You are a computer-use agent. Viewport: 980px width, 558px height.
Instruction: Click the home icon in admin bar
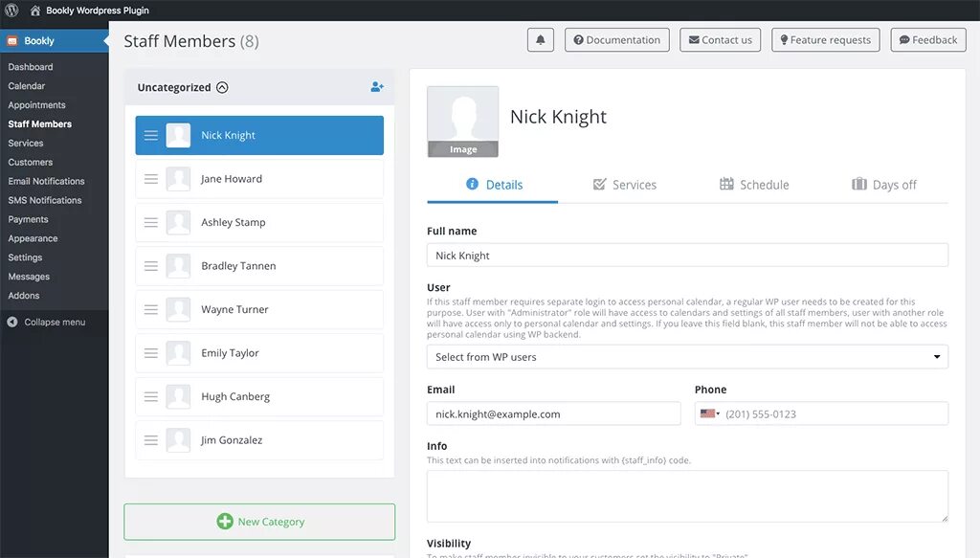click(x=35, y=11)
